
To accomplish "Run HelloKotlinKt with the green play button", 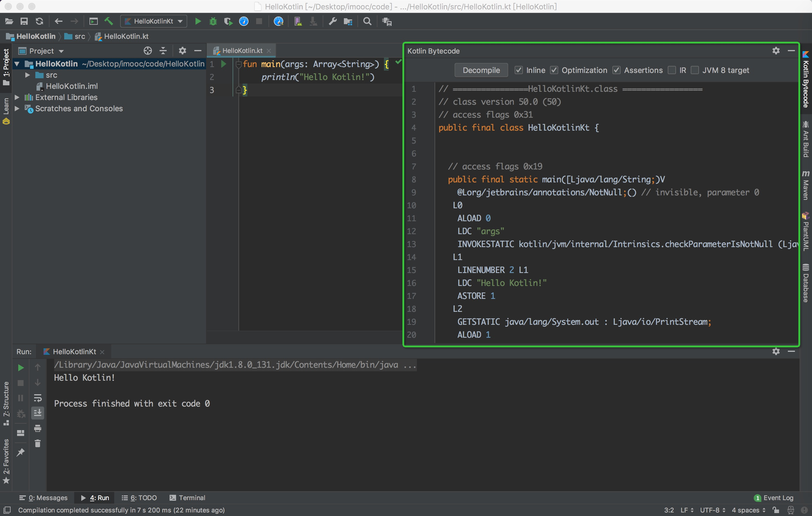I will (198, 21).
